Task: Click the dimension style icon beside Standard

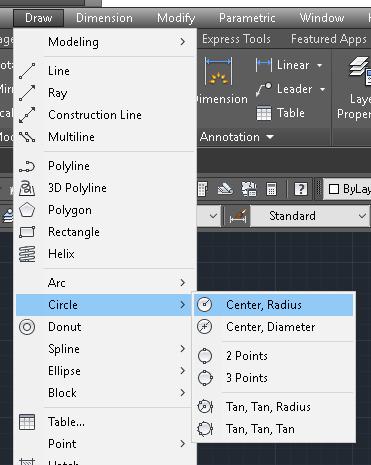Action: click(x=238, y=216)
